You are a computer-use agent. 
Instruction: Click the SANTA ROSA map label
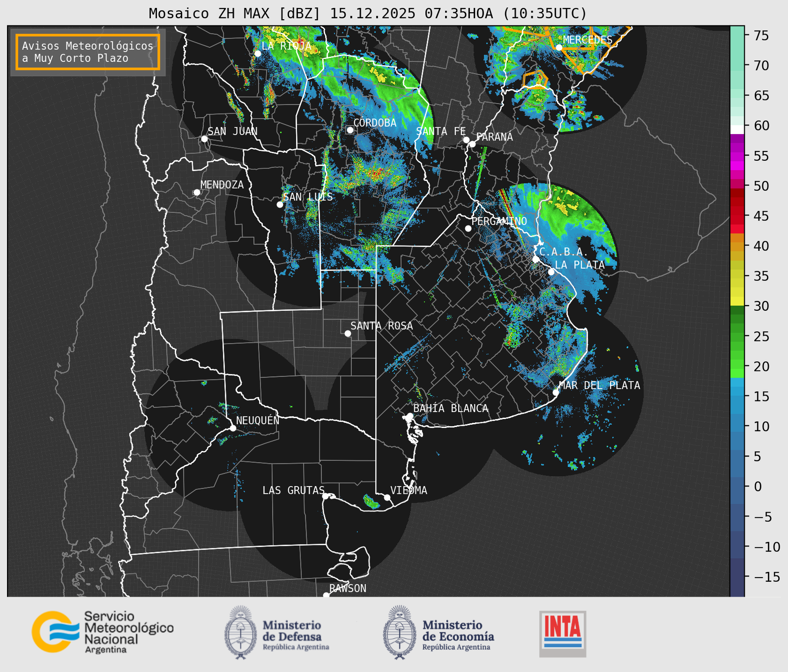(382, 326)
